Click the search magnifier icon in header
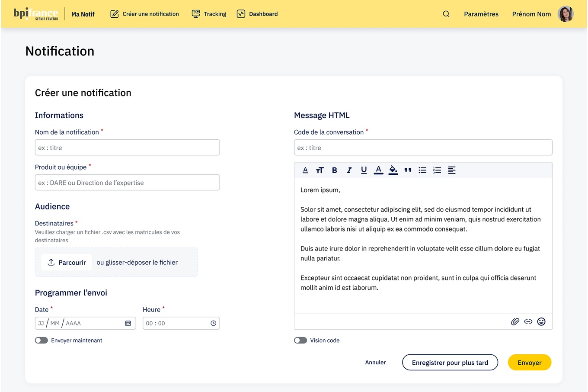This screenshot has width=588, height=392. tap(446, 14)
